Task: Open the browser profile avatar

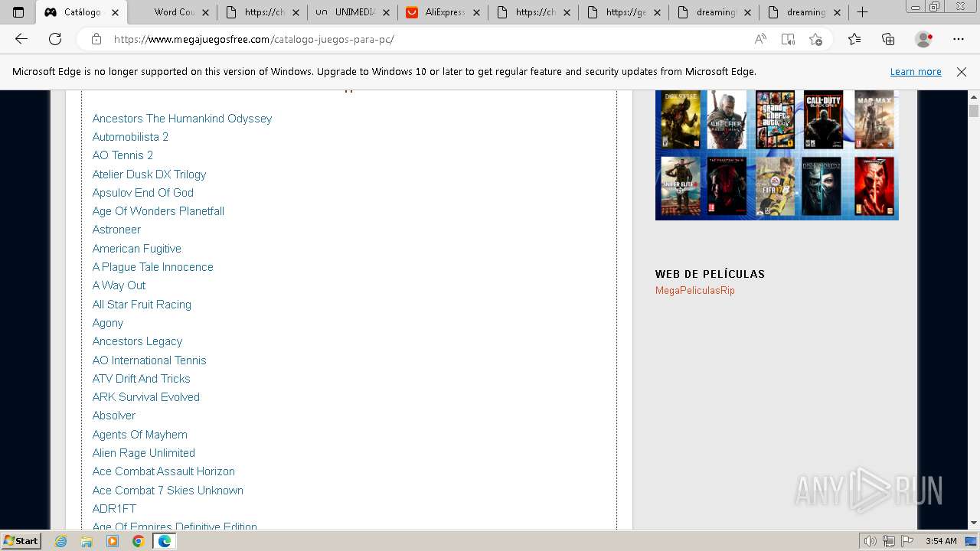Action: pos(924,39)
